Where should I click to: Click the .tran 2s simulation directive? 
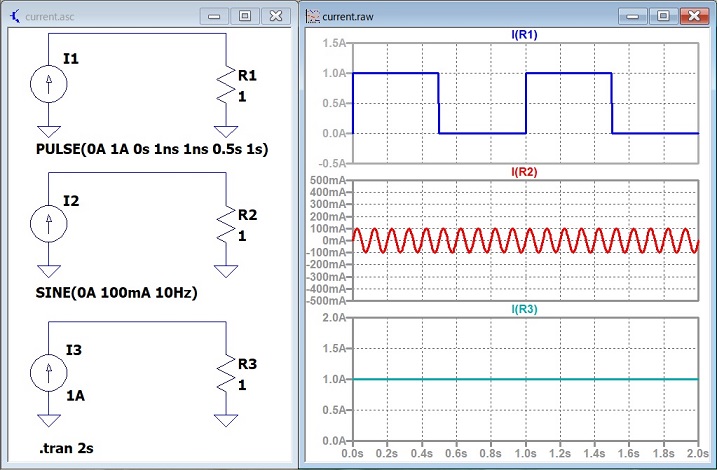(x=66, y=448)
